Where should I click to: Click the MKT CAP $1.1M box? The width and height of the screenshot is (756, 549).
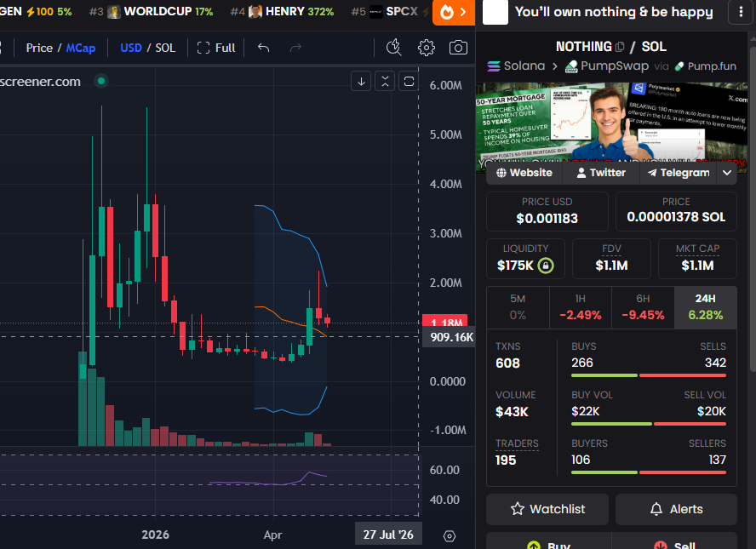pos(697,259)
